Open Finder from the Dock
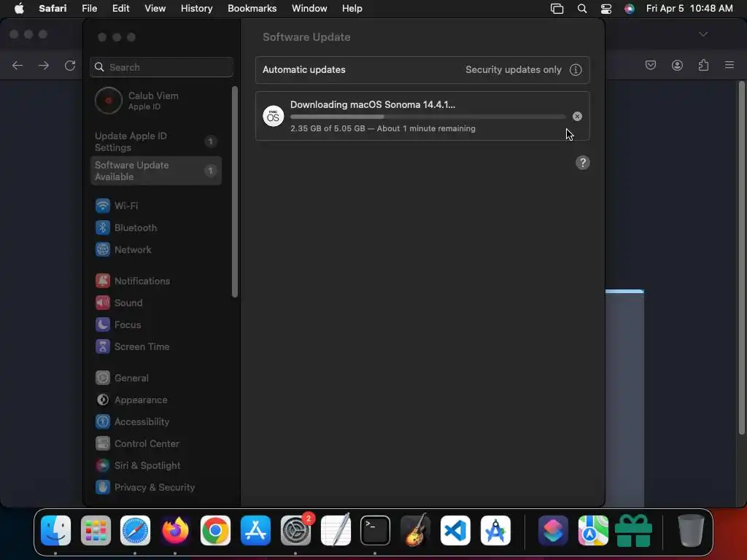Screen dimensions: 747x560 pos(55,531)
